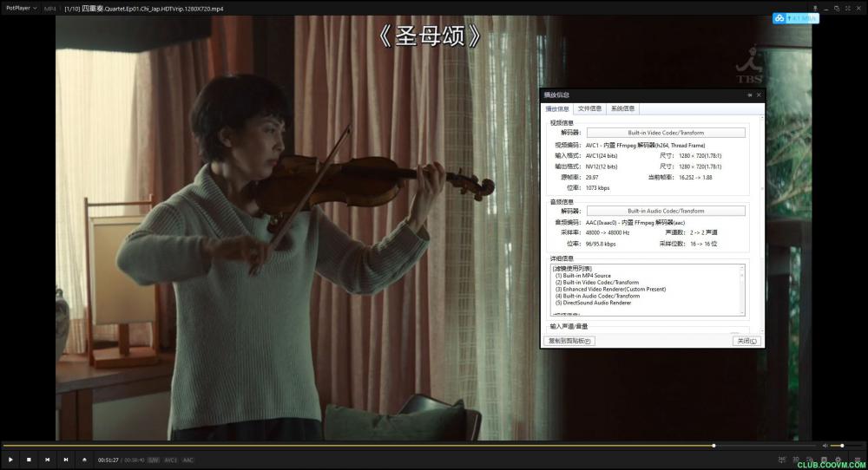Viewport: 868px width, 470px height.
Task: Click the Built-in Video Codec/Transform button
Action: [x=666, y=133]
